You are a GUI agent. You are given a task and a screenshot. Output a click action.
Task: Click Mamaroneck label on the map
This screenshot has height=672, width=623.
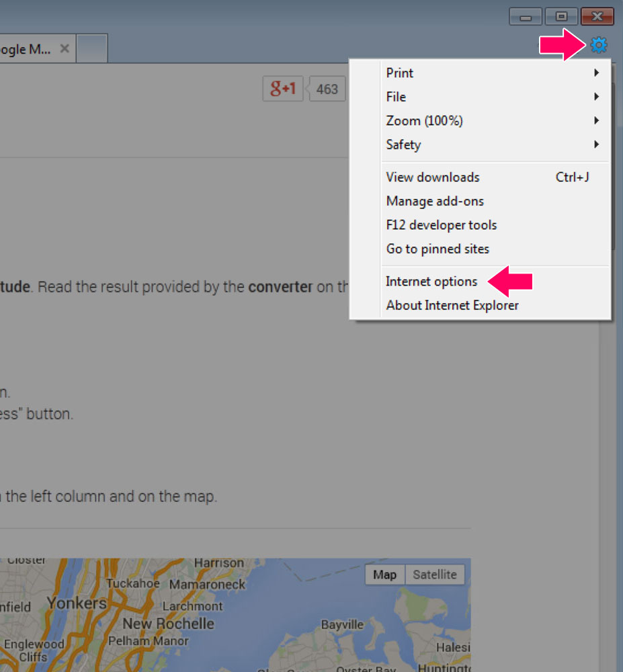pyautogui.click(x=208, y=585)
